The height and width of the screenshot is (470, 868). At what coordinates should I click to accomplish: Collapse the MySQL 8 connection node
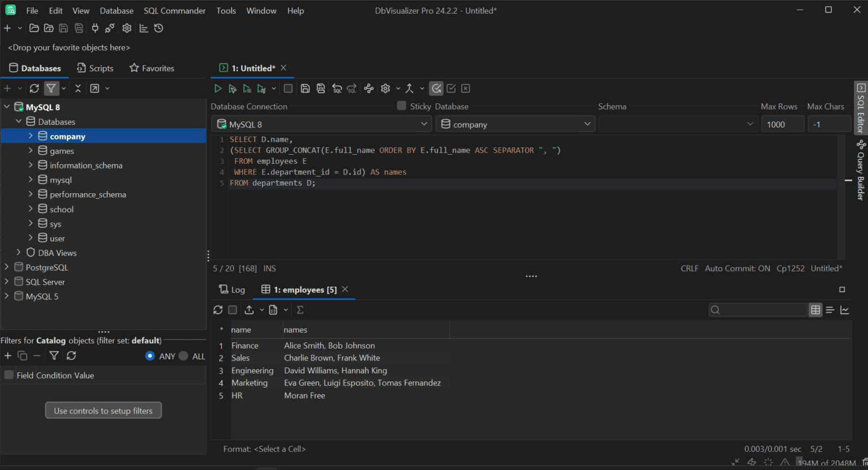[x=7, y=107]
